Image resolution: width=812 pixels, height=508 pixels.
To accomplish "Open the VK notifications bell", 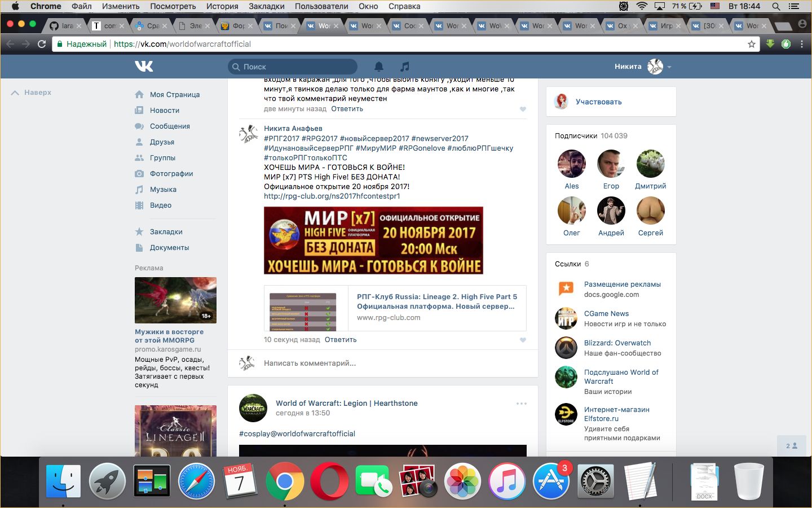I will (379, 67).
